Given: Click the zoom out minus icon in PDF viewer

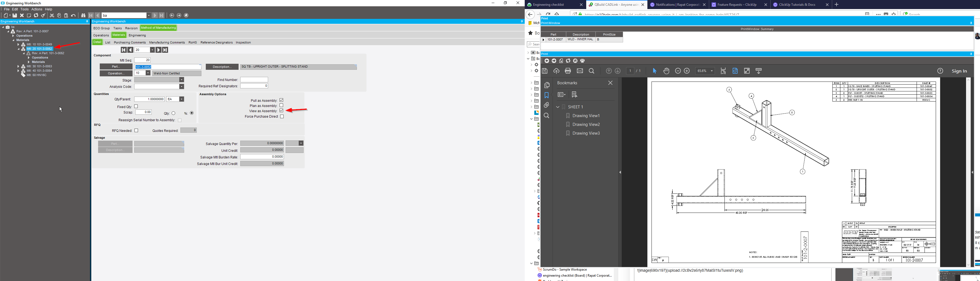Looking at the screenshot, I should point(677,71).
